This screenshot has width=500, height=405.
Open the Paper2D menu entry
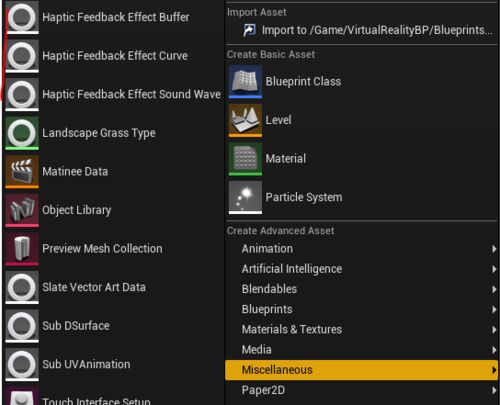point(361,390)
